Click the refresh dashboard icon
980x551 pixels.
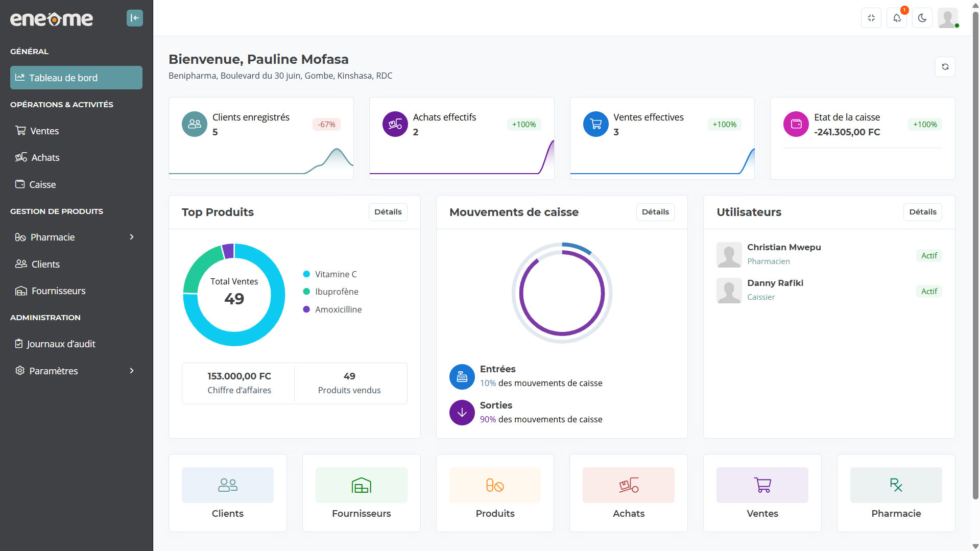(945, 67)
